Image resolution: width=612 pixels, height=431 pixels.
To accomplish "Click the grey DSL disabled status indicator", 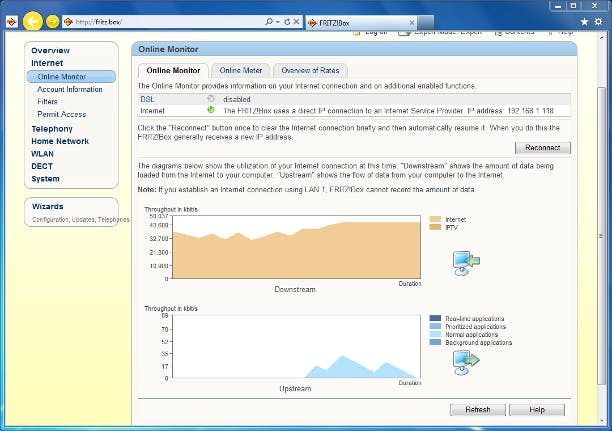I will pyautogui.click(x=211, y=99).
